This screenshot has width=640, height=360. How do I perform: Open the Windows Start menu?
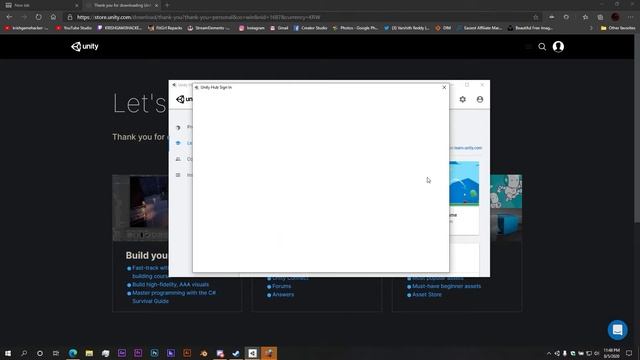8,353
